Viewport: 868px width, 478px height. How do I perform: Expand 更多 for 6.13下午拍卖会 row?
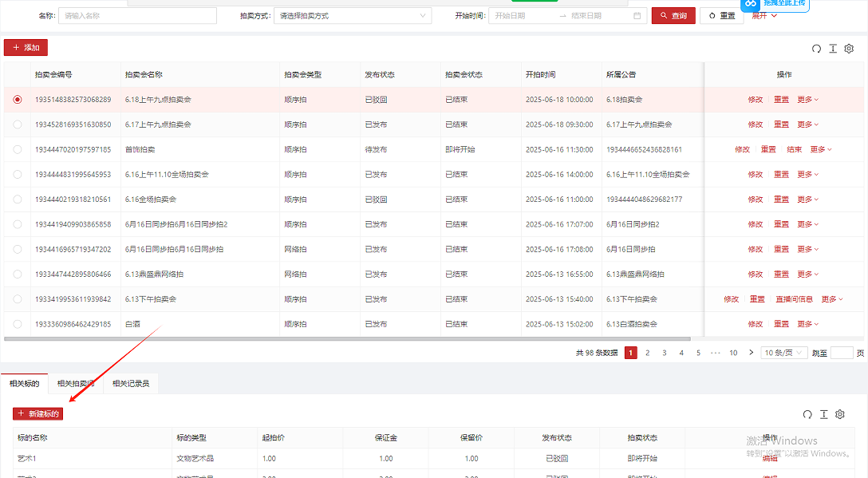tap(832, 299)
